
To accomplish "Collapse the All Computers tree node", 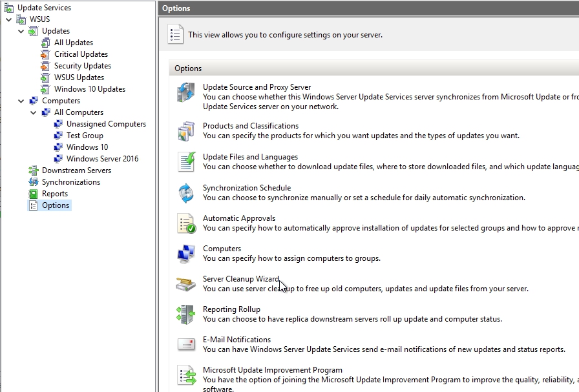I will coord(34,112).
